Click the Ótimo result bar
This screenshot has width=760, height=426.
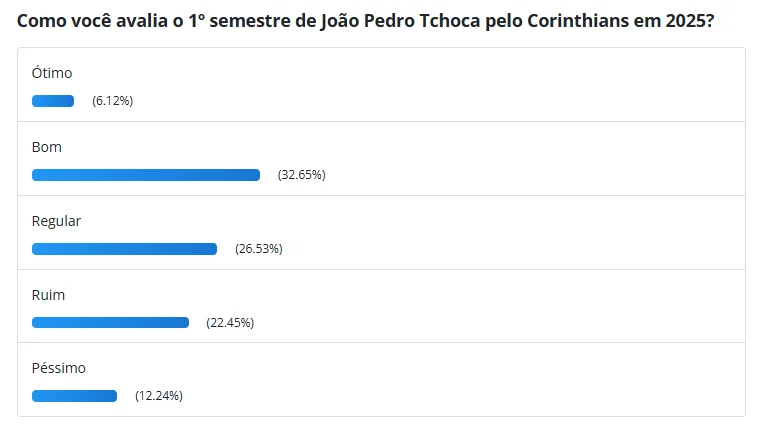tap(53, 101)
